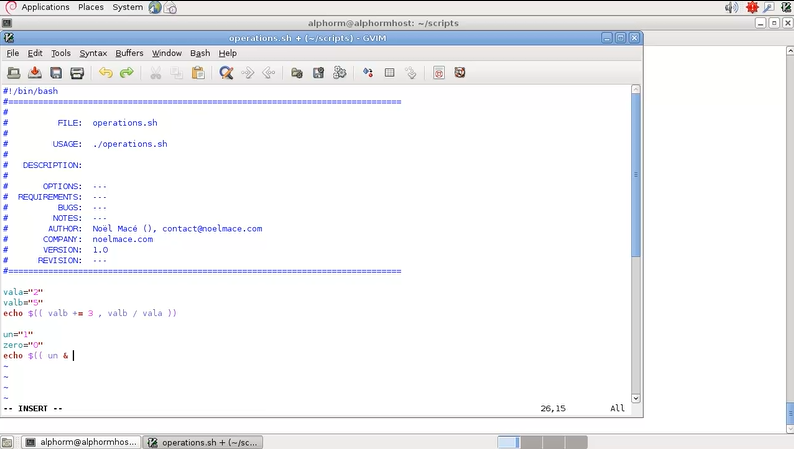Click the Run Script gears icon
This screenshot has height=449, width=794.
(340, 73)
